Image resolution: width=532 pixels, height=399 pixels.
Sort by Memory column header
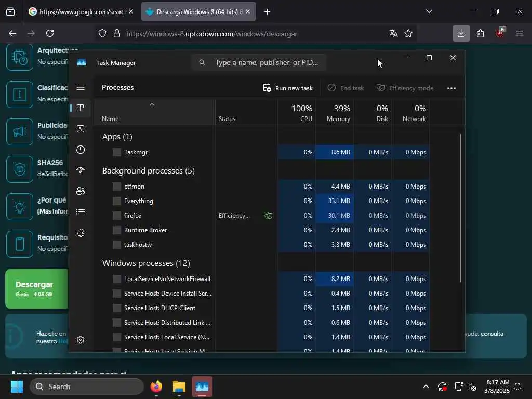pyautogui.click(x=335, y=113)
